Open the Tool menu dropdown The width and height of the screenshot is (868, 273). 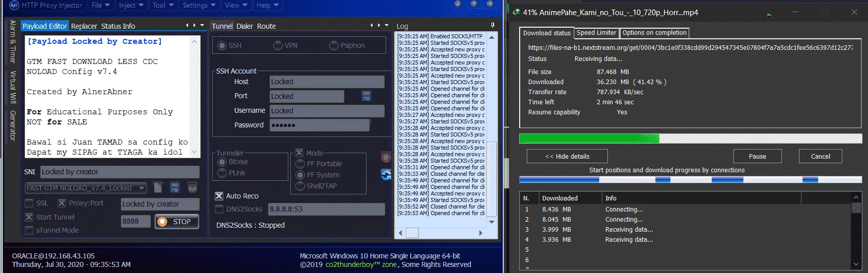point(163,5)
